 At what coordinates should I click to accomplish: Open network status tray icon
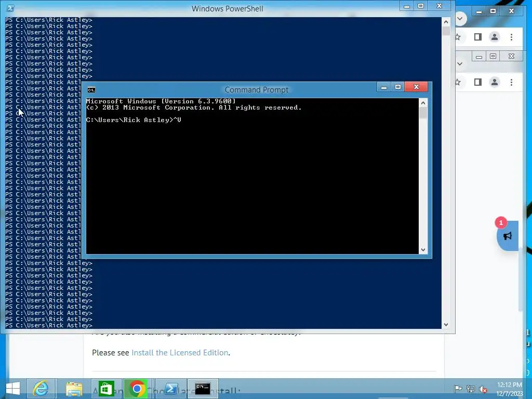point(471,389)
